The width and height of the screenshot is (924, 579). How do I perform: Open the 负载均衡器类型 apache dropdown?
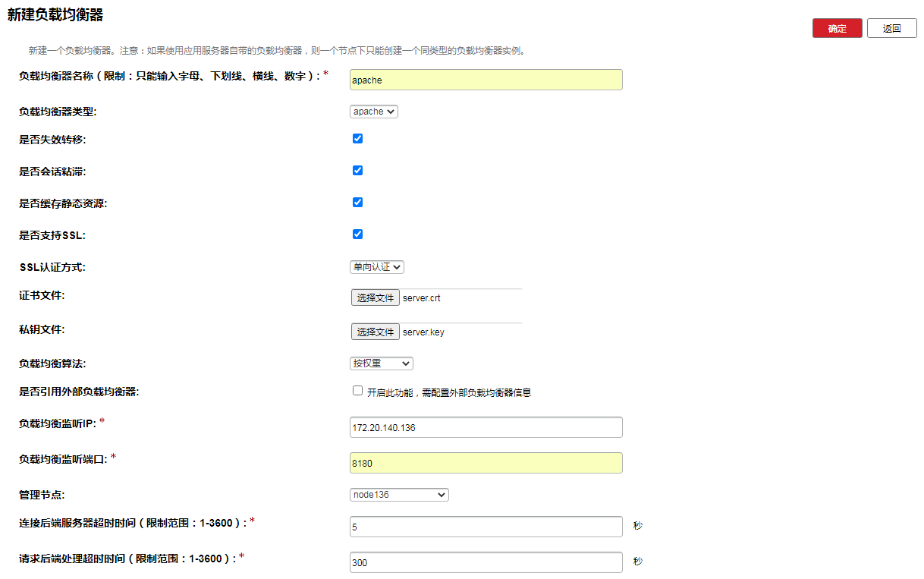point(374,112)
